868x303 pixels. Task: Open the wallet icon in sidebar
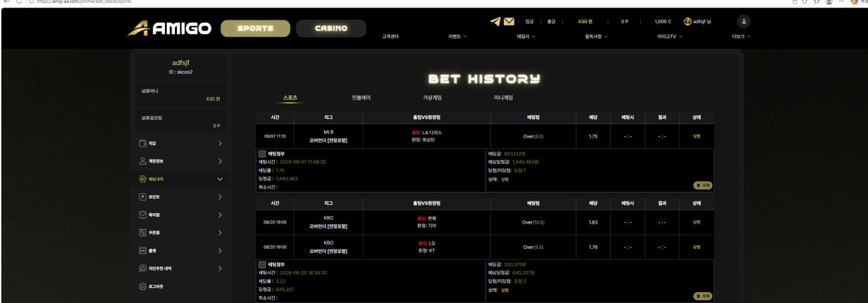(x=143, y=144)
